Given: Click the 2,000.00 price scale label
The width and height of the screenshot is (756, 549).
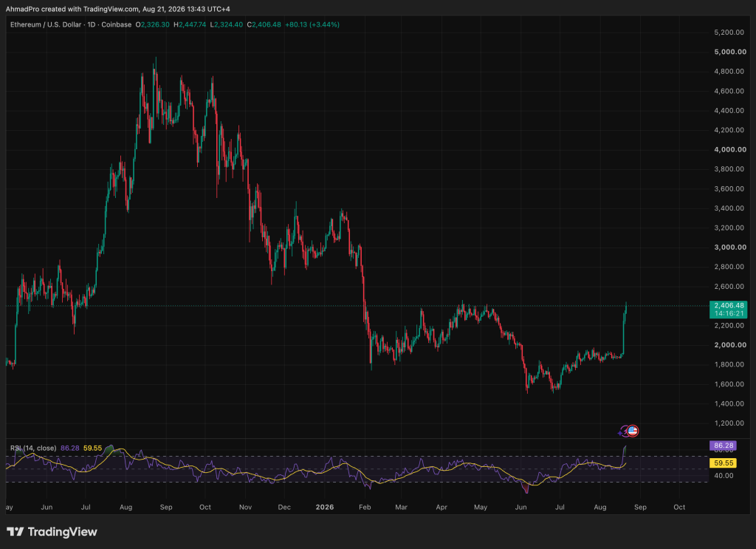Looking at the screenshot, I should coord(730,345).
